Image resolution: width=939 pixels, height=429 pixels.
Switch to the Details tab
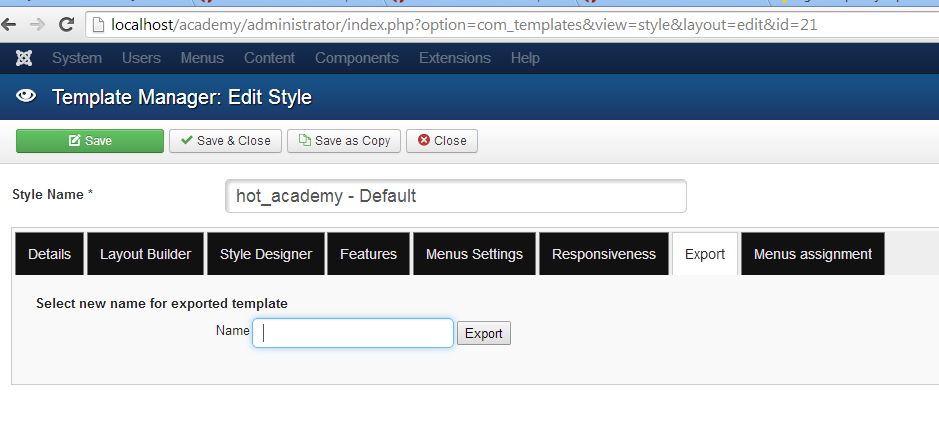[50, 254]
